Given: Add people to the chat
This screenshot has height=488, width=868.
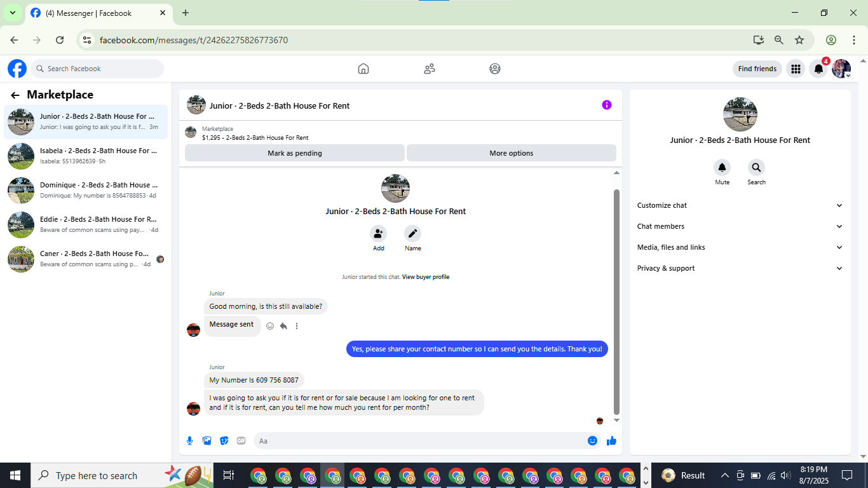Looking at the screenshot, I should [x=379, y=233].
